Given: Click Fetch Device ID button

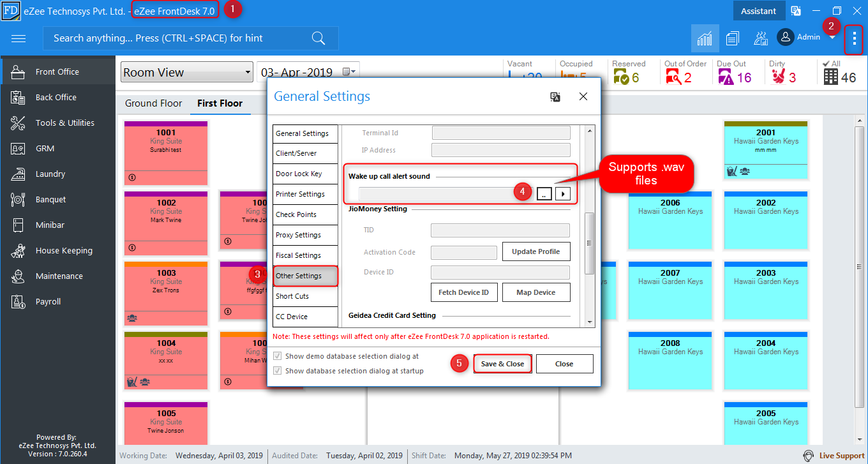Looking at the screenshot, I should pyautogui.click(x=463, y=292).
